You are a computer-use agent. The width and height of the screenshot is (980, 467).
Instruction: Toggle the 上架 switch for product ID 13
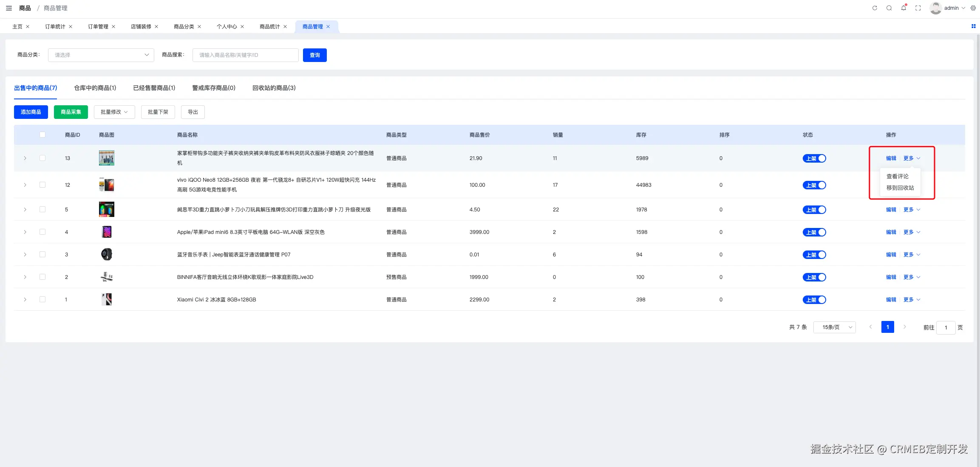click(x=814, y=158)
